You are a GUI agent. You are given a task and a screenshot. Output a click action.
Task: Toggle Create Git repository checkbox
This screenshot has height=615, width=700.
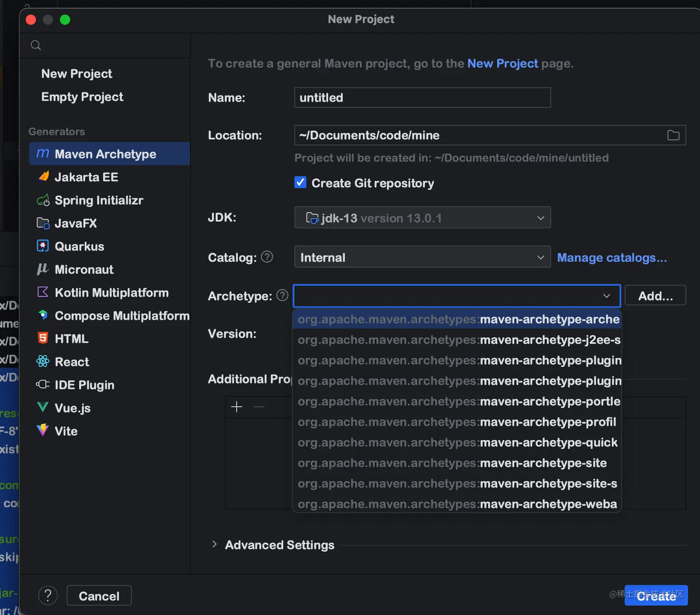coord(300,182)
